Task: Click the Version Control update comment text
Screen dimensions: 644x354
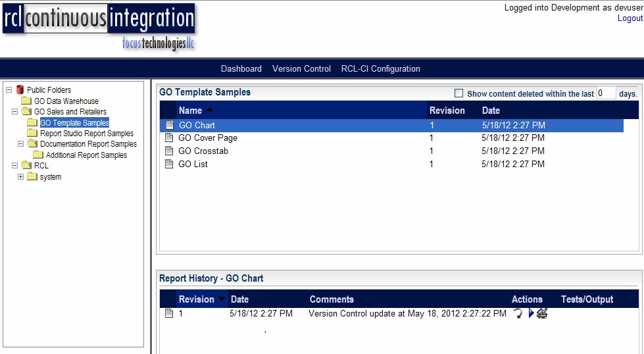Action: (407, 313)
